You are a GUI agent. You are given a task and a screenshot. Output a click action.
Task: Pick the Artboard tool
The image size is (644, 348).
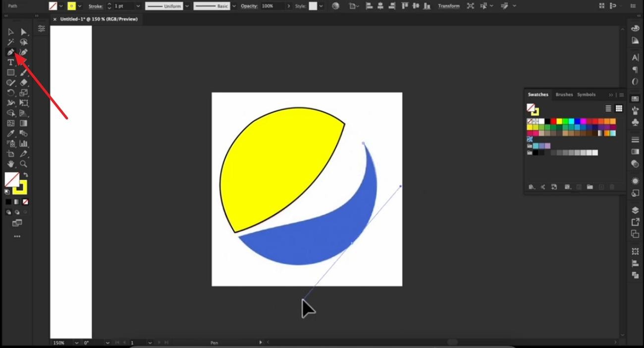click(10, 154)
